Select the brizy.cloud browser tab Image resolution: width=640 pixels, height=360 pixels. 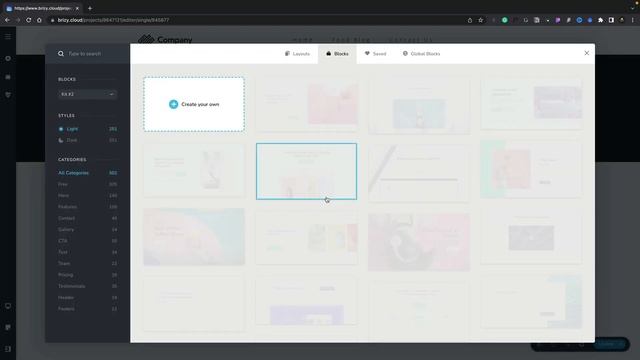tap(42, 8)
